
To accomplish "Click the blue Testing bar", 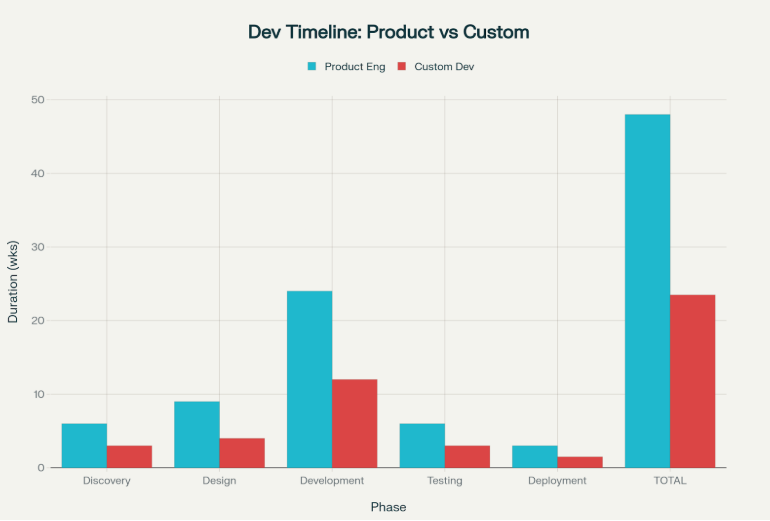I will tap(422, 446).
